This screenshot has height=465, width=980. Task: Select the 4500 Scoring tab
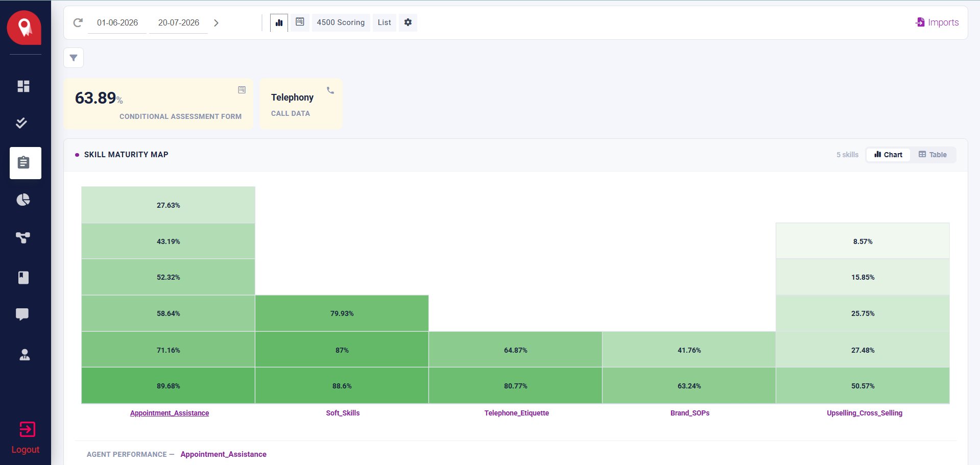tap(341, 22)
